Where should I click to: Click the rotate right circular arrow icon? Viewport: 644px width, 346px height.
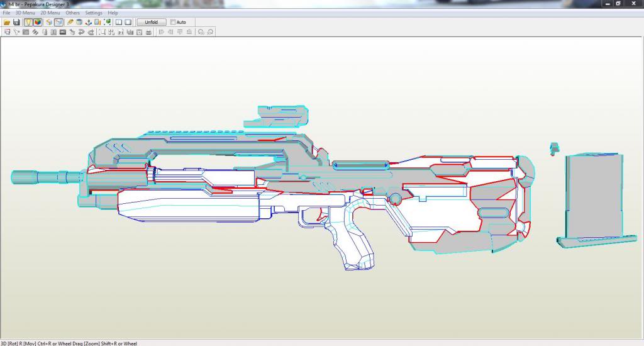coord(209,32)
